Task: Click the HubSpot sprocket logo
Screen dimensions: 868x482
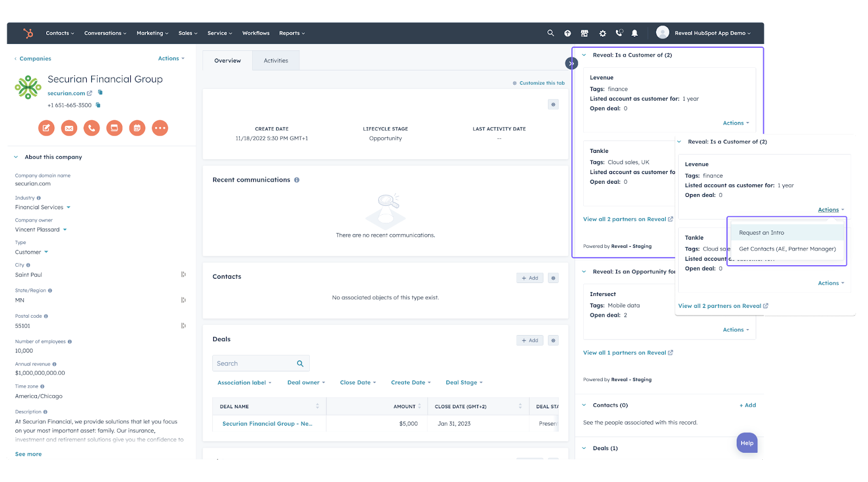Action: coord(28,33)
